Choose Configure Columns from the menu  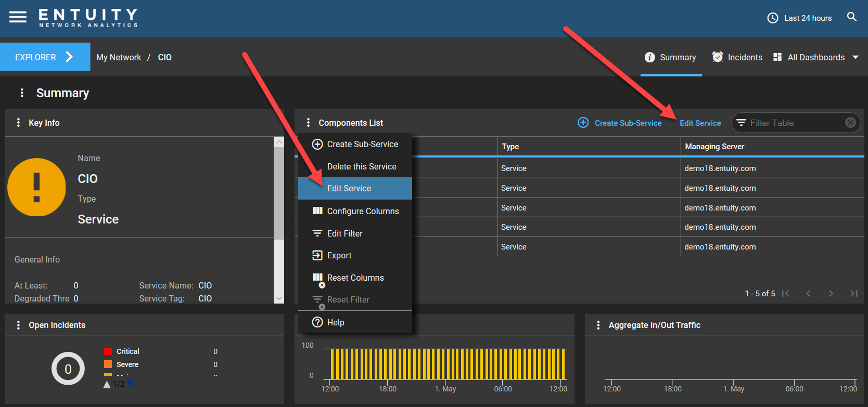click(355, 211)
